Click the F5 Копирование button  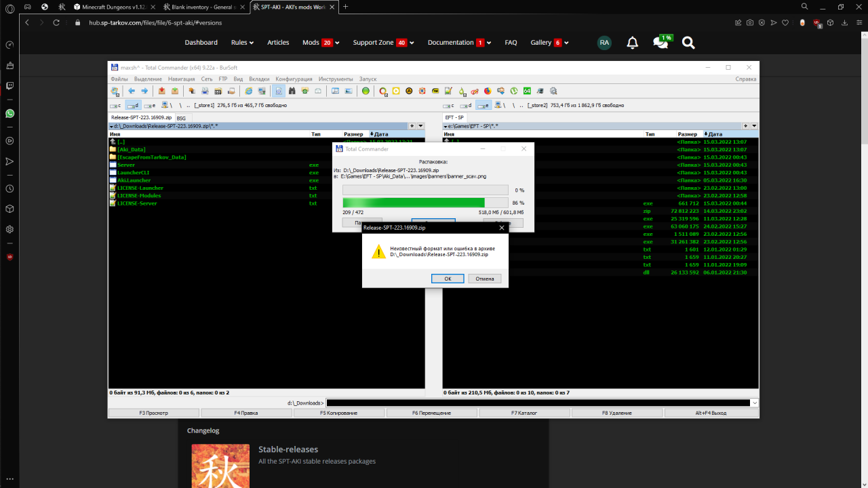coord(339,413)
